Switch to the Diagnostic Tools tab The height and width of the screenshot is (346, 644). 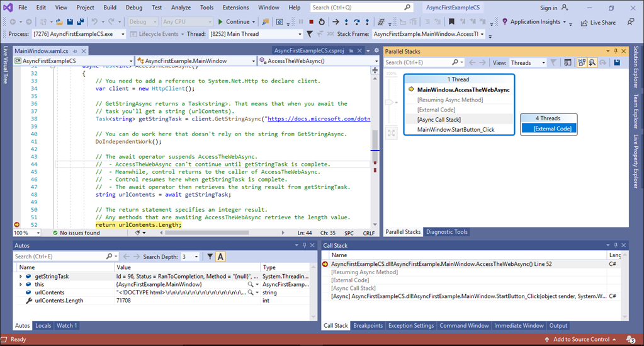(x=446, y=232)
